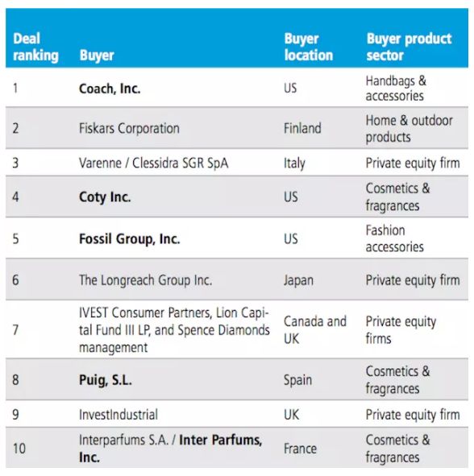Click Home & outdoor products sector cell
This screenshot has height=476, width=474.
[x=410, y=129]
